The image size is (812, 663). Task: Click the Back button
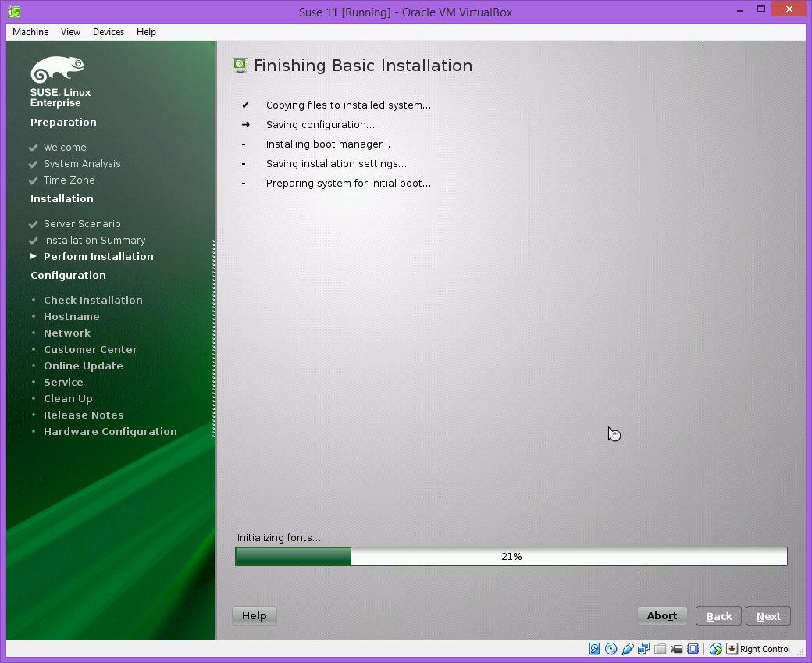719,616
